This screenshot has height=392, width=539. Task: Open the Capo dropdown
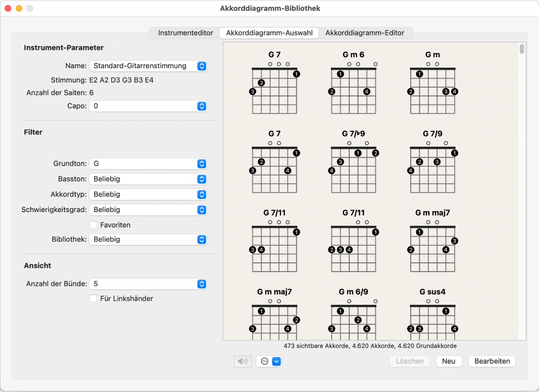(x=148, y=106)
